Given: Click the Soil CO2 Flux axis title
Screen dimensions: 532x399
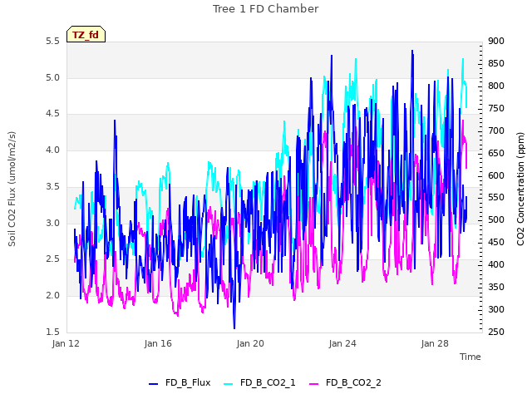Looking at the screenshot, I should click(12, 189).
